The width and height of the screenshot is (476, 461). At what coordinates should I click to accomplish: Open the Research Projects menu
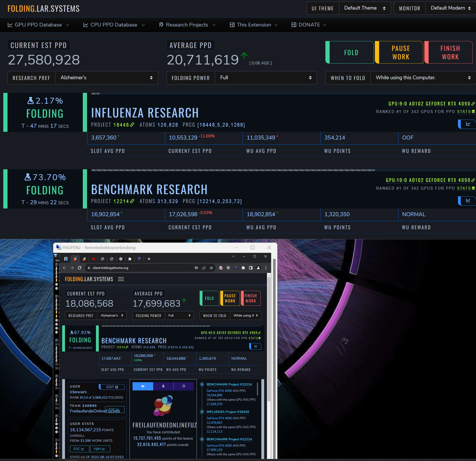point(187,25)
